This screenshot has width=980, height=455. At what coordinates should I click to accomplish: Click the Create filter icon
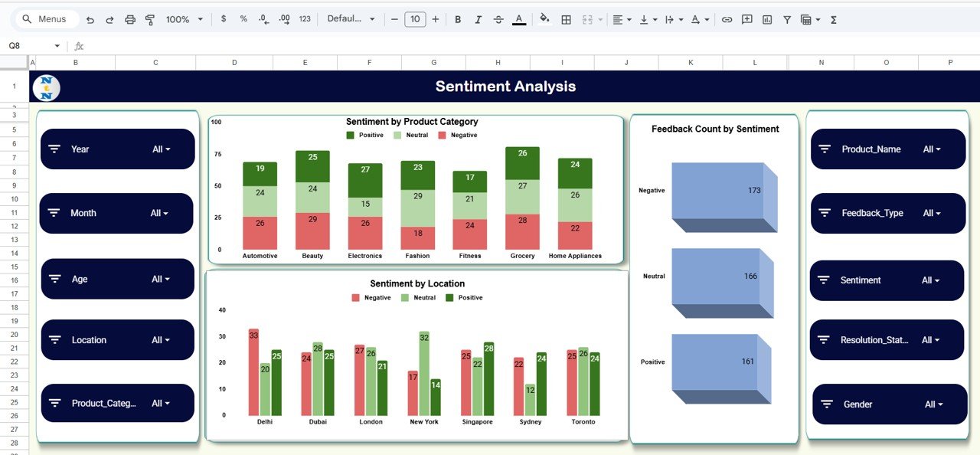786,18
